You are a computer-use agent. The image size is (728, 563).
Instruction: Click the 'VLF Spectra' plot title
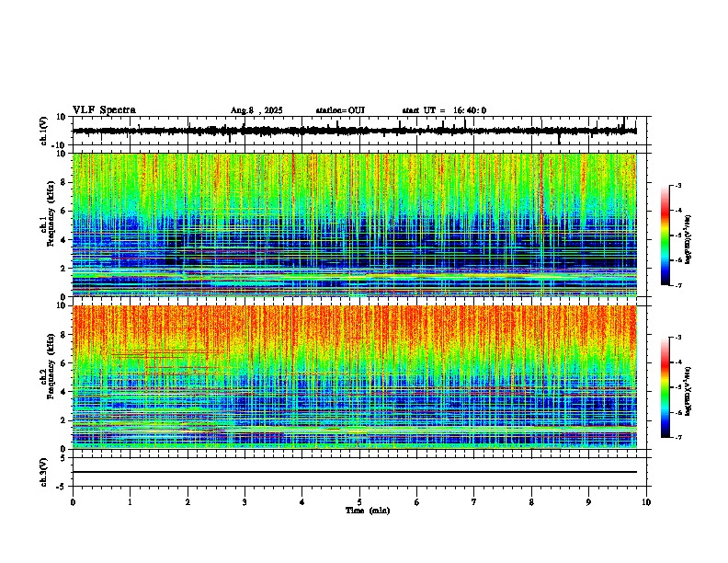tap(104, 109)
